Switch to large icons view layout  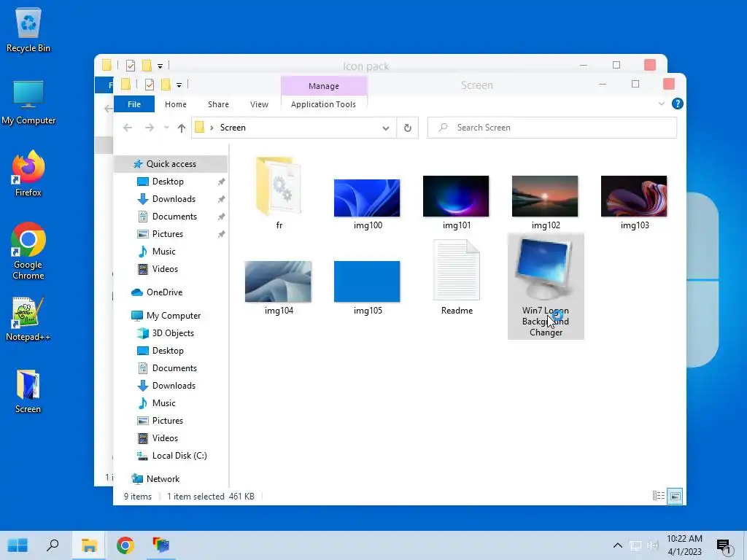675,496
